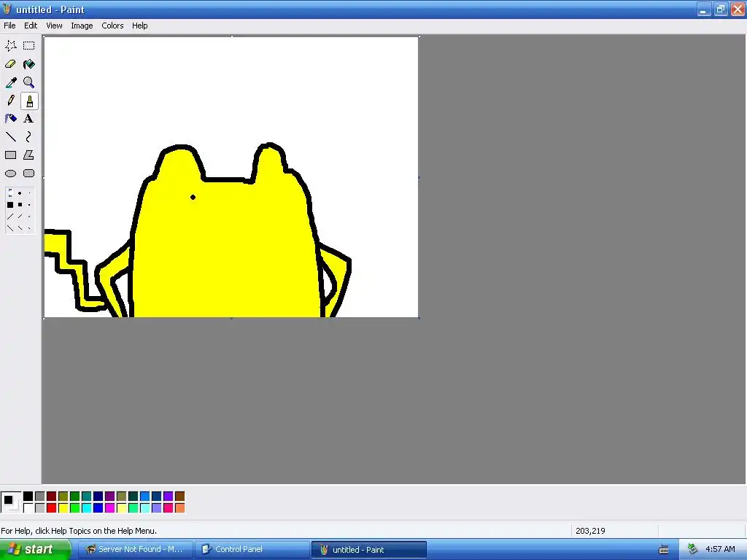Open the View menu

pyautogui.click(x=54, y=26)
